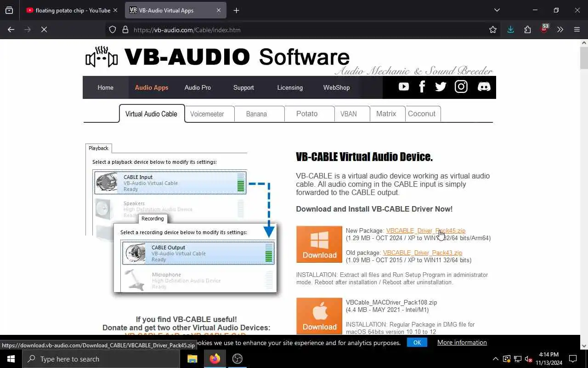Go back to the previous page

pos(11,29)
